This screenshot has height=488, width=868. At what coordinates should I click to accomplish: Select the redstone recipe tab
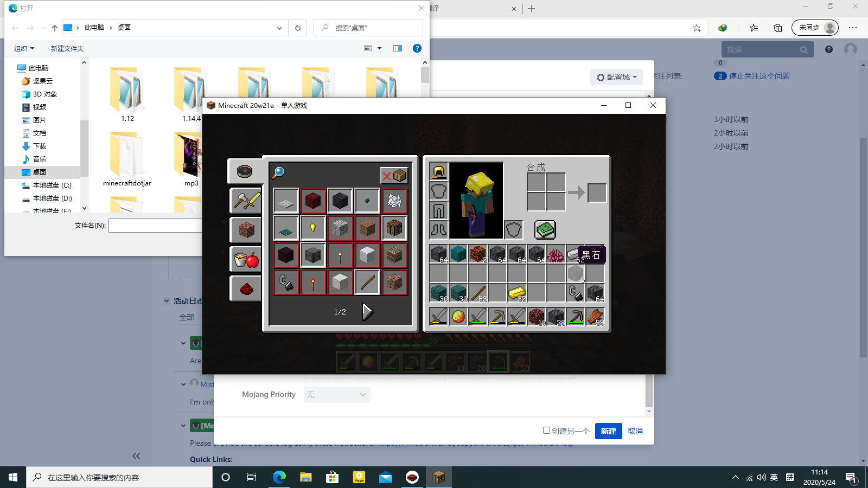click(246, 288)
